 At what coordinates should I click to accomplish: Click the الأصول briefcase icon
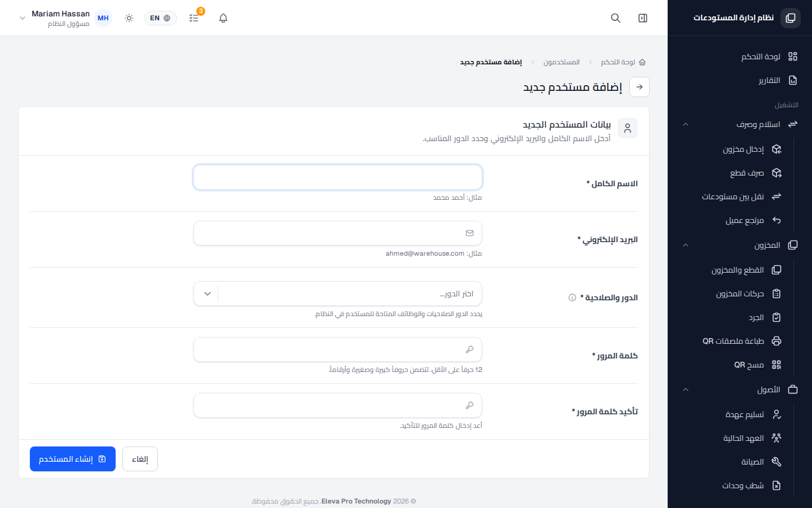click(793, 389)
